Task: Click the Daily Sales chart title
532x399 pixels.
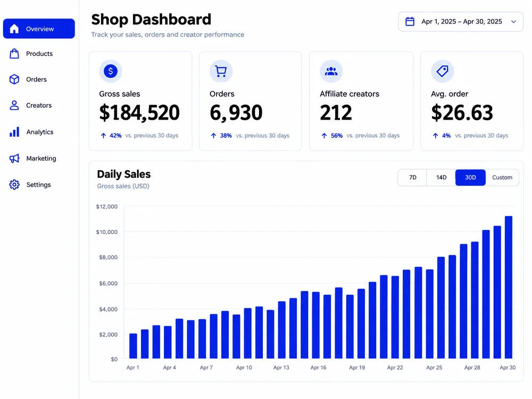Action: [x=124, y=174]
